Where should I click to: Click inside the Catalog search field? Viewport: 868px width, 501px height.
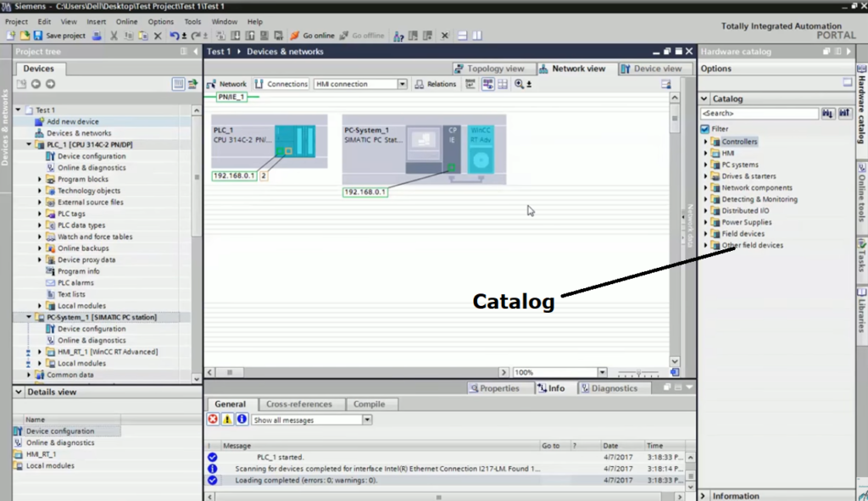click(x=754, y=113)
